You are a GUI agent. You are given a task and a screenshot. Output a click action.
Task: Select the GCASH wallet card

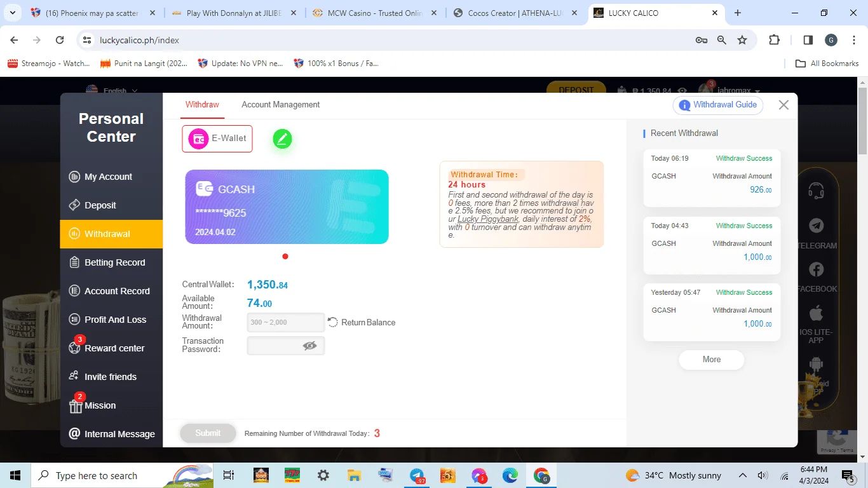point(287,207)
